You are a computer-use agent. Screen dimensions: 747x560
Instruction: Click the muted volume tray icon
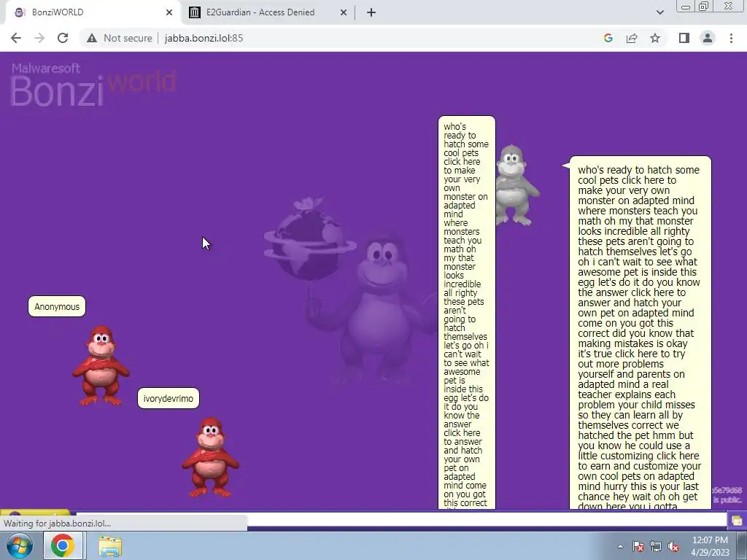(673, 546)
